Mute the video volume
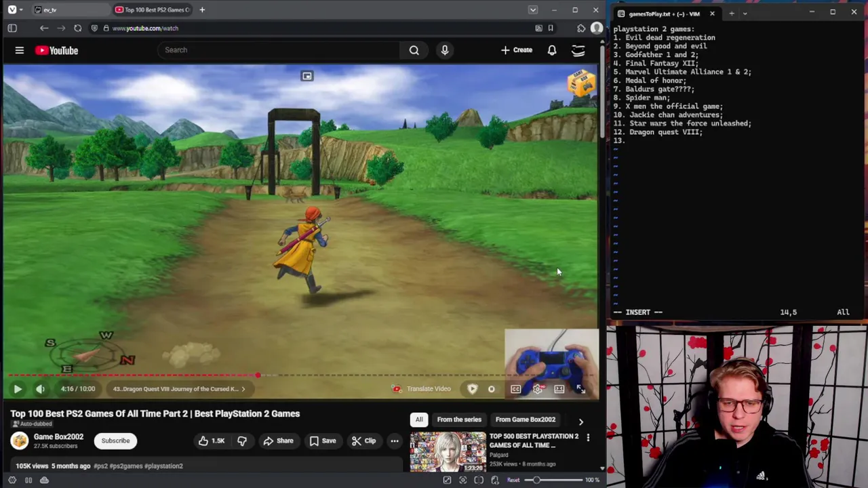Screen dimensions: 868x488 tap(40, 389)
